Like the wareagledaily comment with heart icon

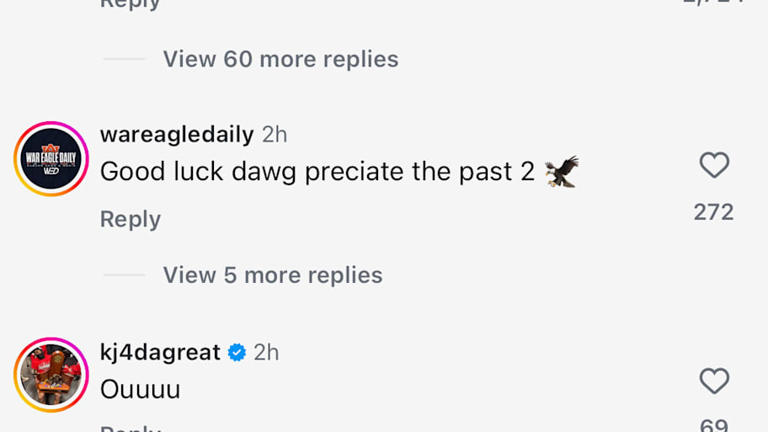pyautogui.click(x=714, y=165)
